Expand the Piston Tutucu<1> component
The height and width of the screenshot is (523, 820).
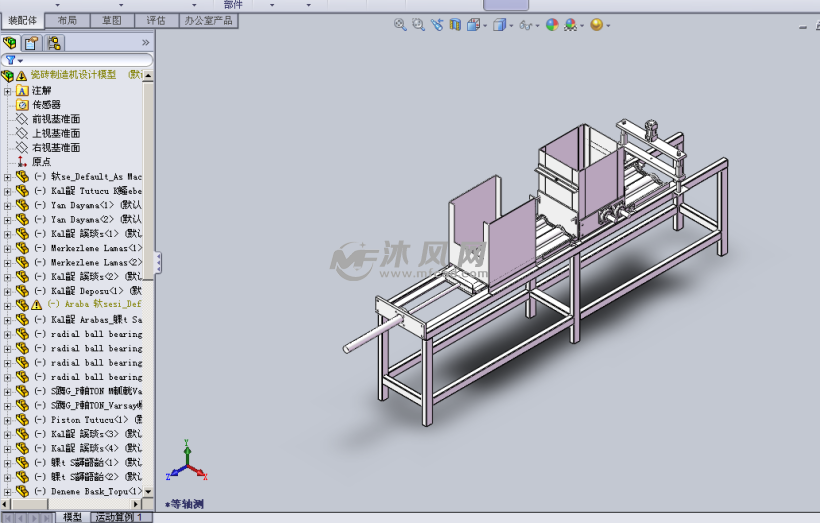(x=8, y=420)
